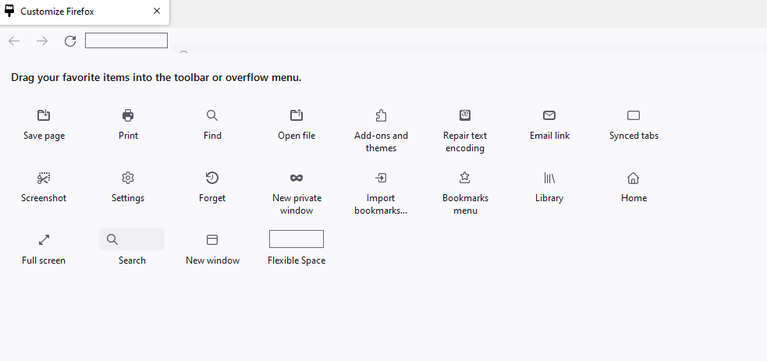Viewport: 767px width, 361px height.
Task: Click the Synced tabs icon
Action: [633, 115]
